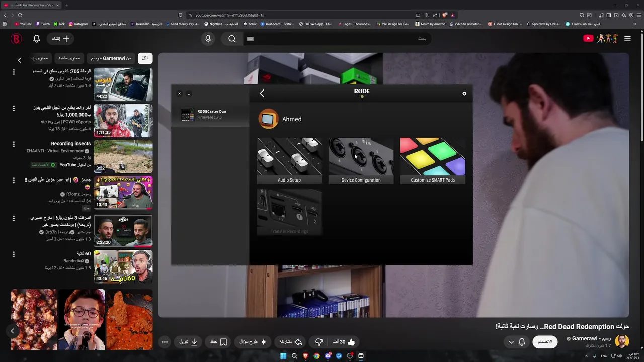The height and width of the screenshot is (362, 644).
Task: Show more filter chips with chevron arrow
Action: click(x=19, y=60)
